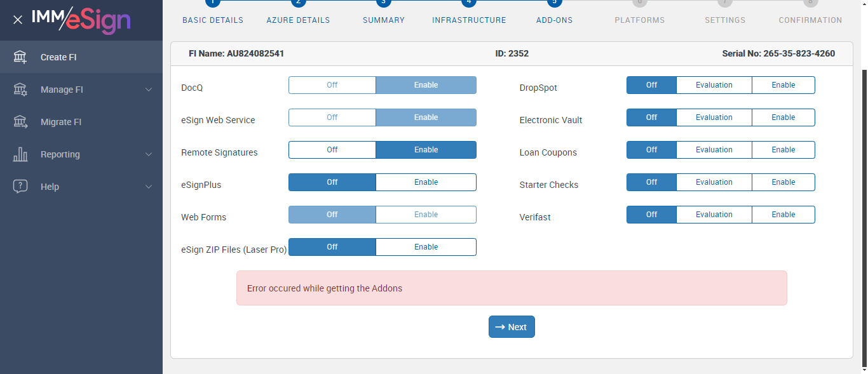The height and width of the screenshot is (374, 868).
Task: Click the IMM eSign logo
Action: click(x=81, y=20)
